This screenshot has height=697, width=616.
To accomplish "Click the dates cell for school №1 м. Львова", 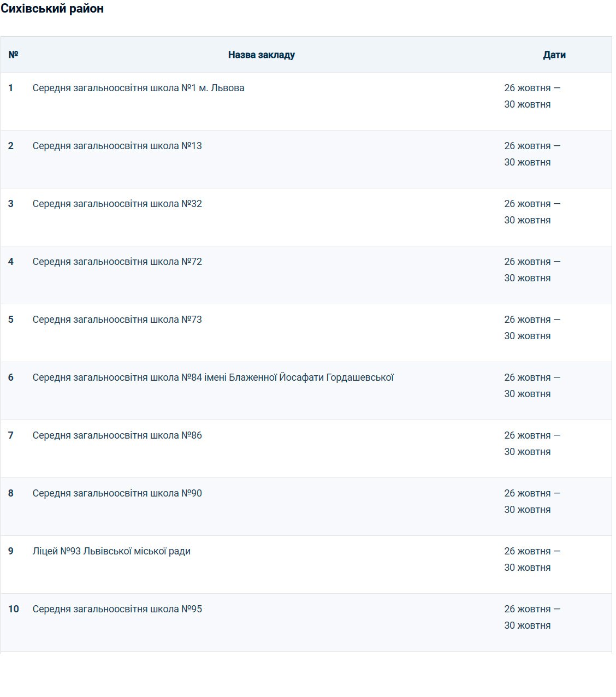I will (x=532, y=96).
